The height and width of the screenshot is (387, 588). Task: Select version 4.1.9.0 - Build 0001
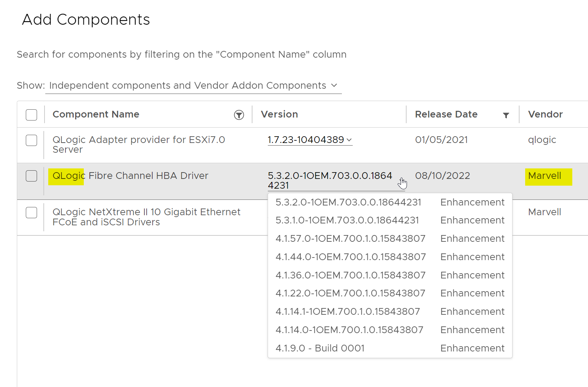point(390,348)
